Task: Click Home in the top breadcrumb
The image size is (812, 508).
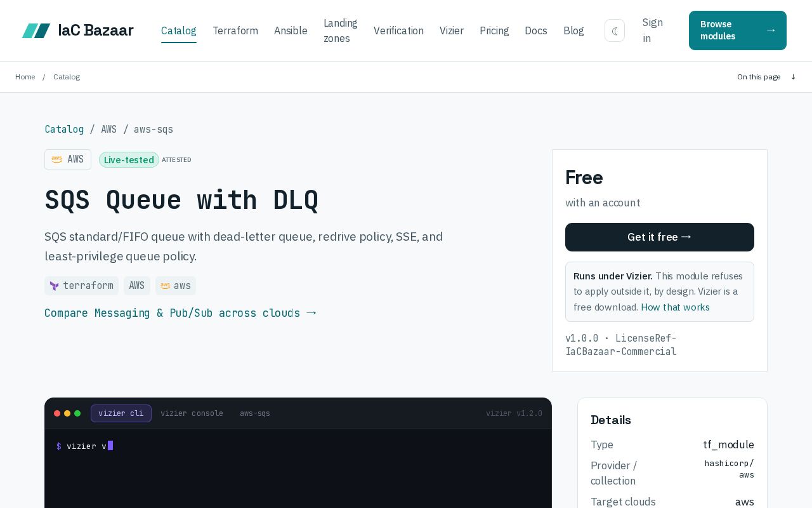Action: tap(25, 77)
